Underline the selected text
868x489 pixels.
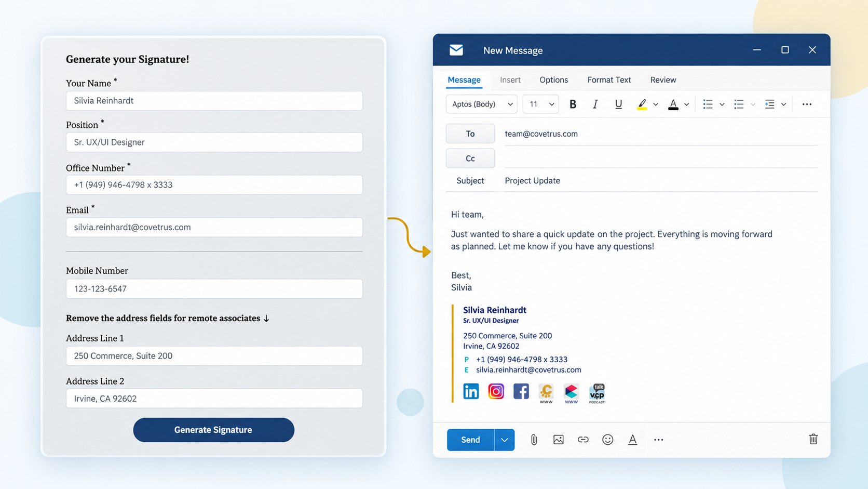click(618, 104)
